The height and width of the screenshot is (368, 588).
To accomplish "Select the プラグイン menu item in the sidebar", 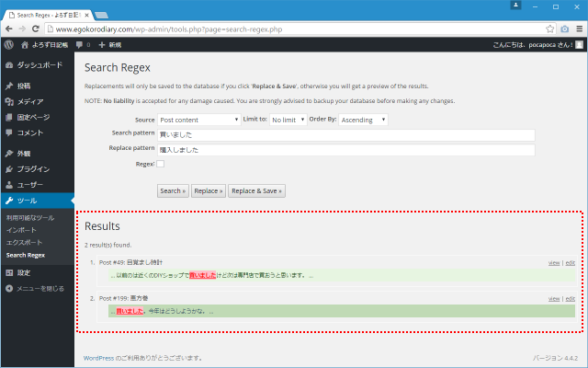I will pos(33,169).
